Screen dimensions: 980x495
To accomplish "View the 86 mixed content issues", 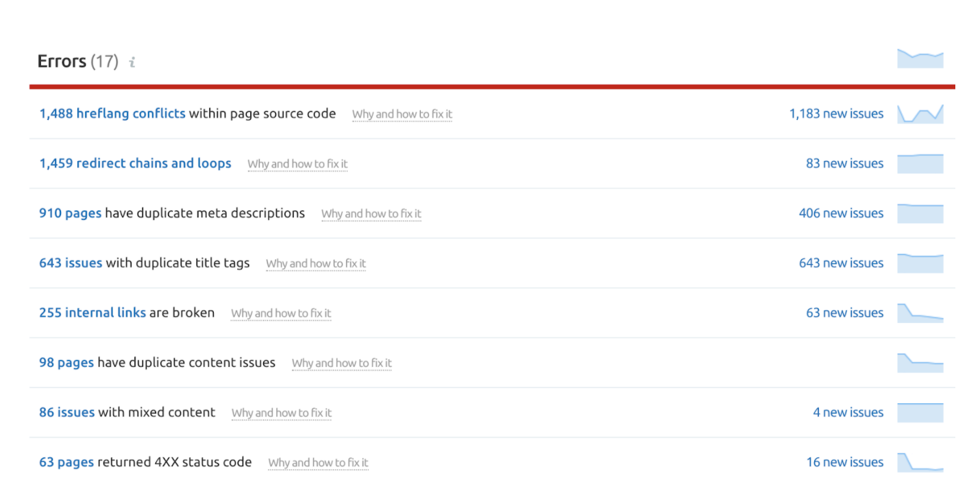I will (x=66, y=412).
